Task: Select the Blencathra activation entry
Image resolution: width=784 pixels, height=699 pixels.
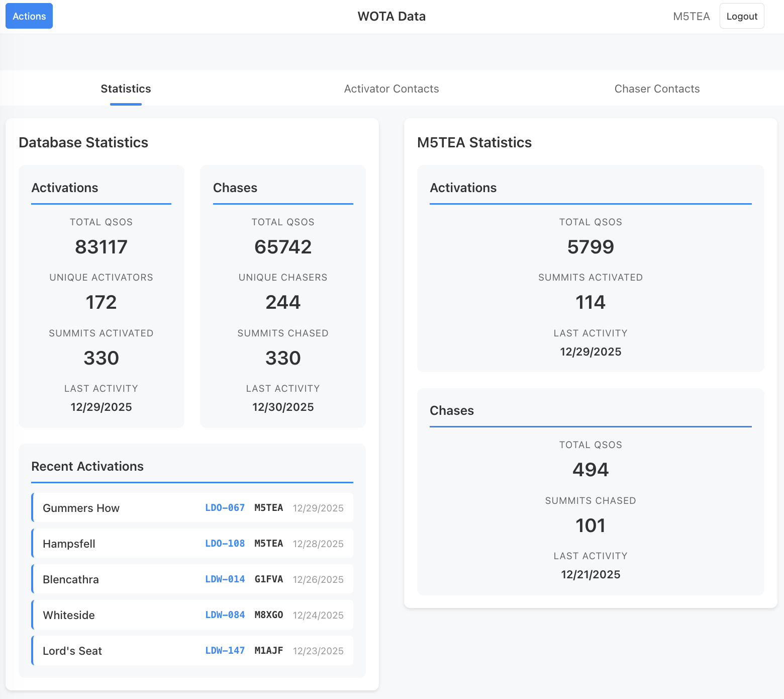Action: point(70,579)
